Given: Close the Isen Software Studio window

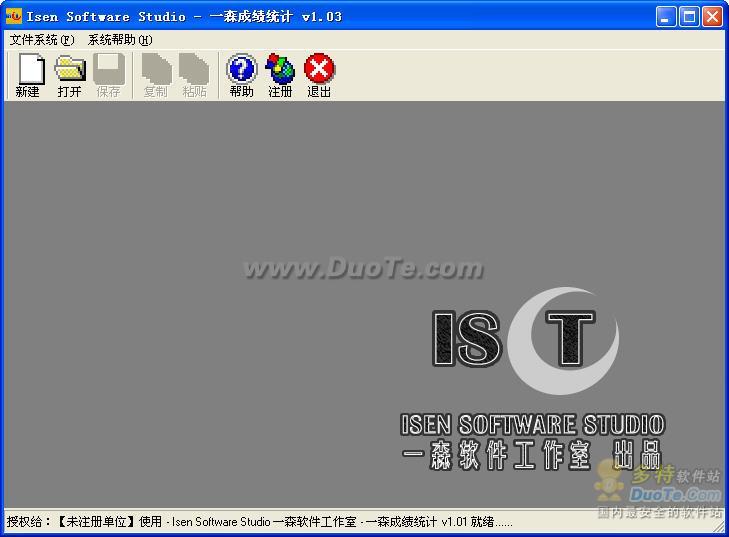Looking at the screenshot, I should (712, 17).
